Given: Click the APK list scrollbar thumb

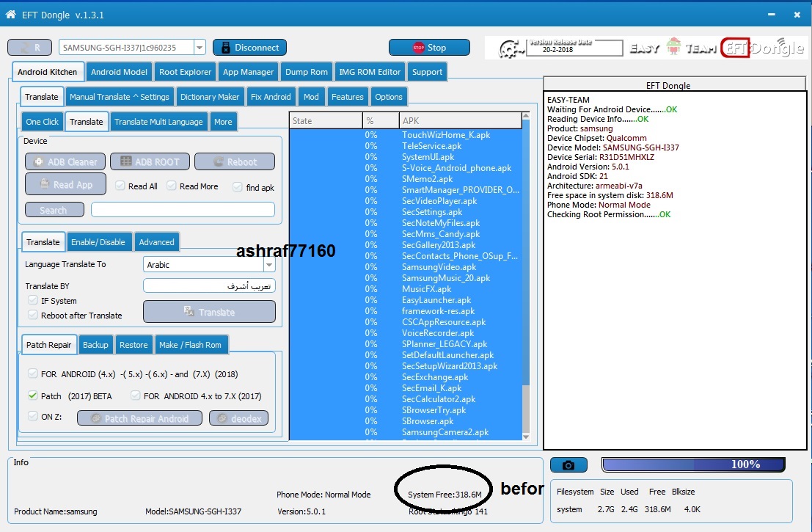Looking at the screenshot, I should click(526, 252).
